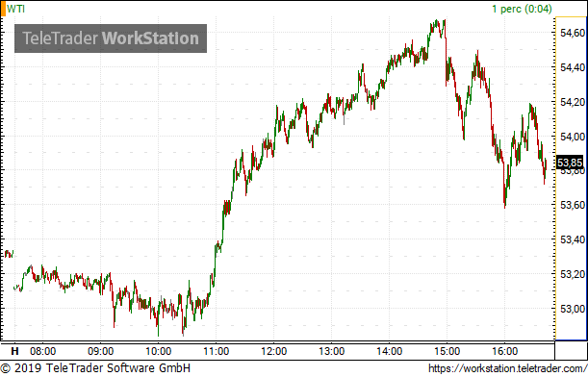588x377 pixels.
Task: Open the workstation.teletrader.com link
Action: 508,368
